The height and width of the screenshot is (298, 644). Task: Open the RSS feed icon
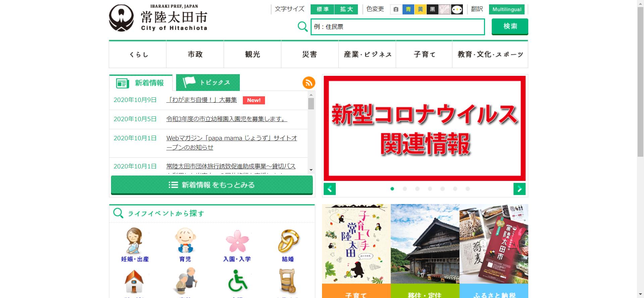(x=309, y=83)
